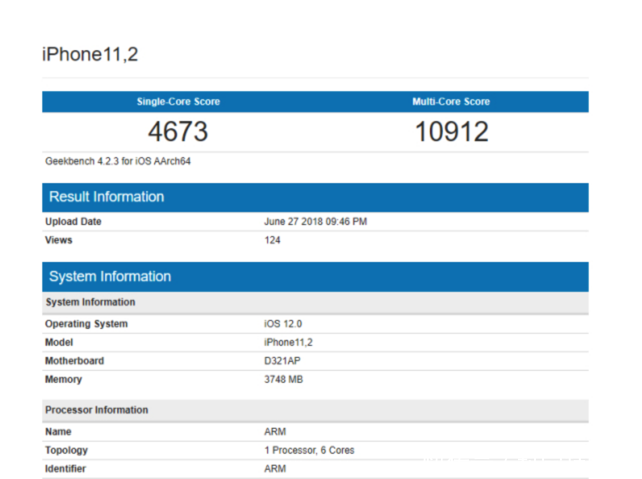
Task: Click the memory value 3748 MB
Action: tap(285, 380)
